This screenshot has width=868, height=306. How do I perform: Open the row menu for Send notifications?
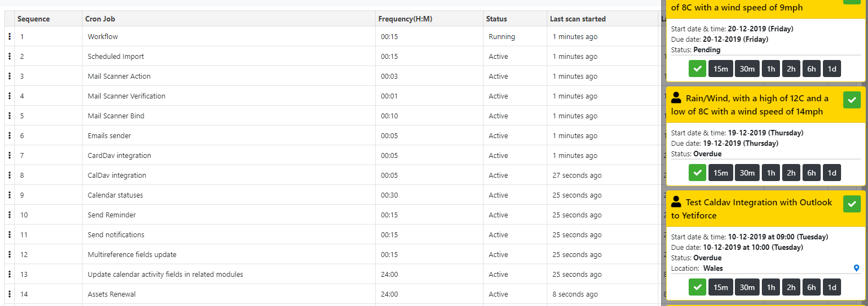(x=9, y=234)
